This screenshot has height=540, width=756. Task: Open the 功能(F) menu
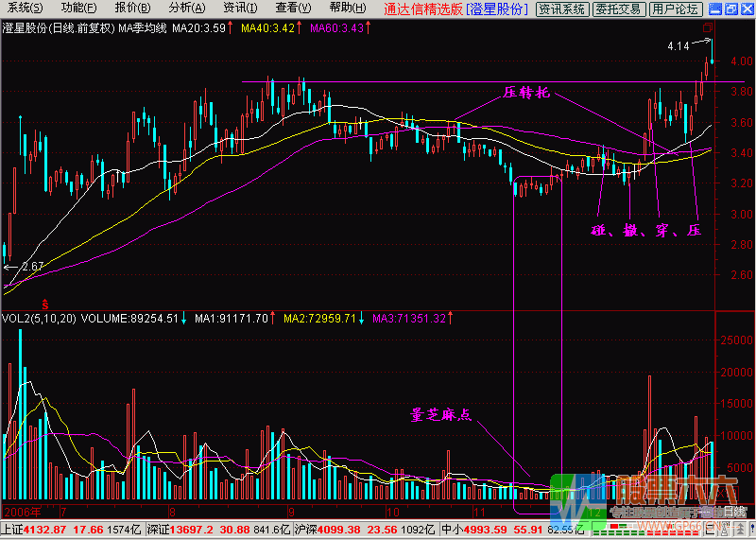tap(79, 9)
